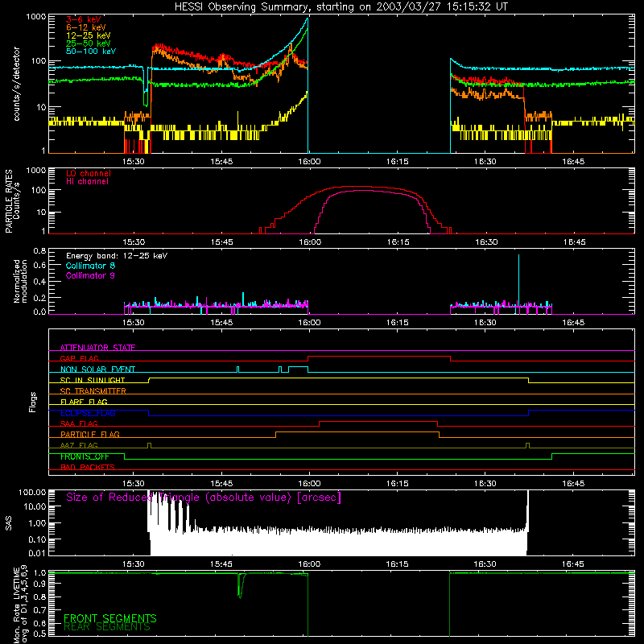Image resolution: width=644 pixels, height=644 pixels.
Task: Select the ECLIPSE_FLAG label
Action: (88, 413)
